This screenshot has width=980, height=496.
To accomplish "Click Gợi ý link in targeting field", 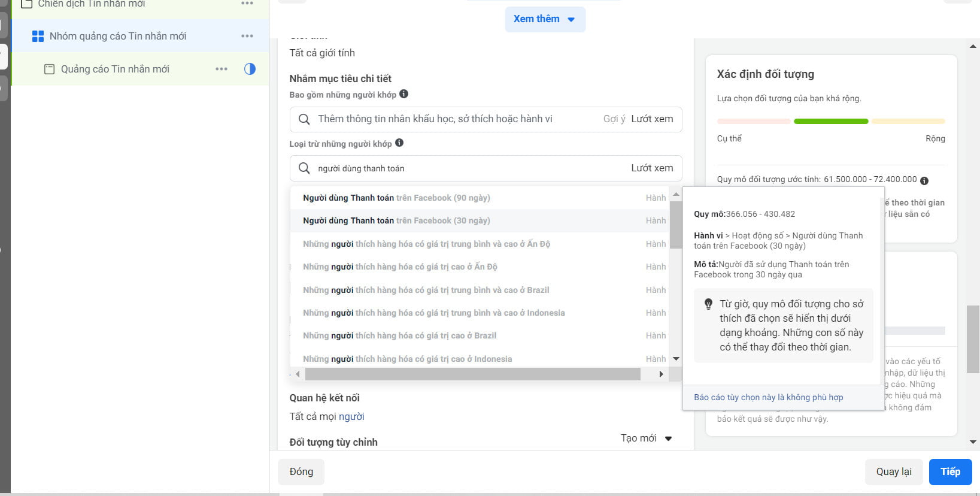I will 614,119.
